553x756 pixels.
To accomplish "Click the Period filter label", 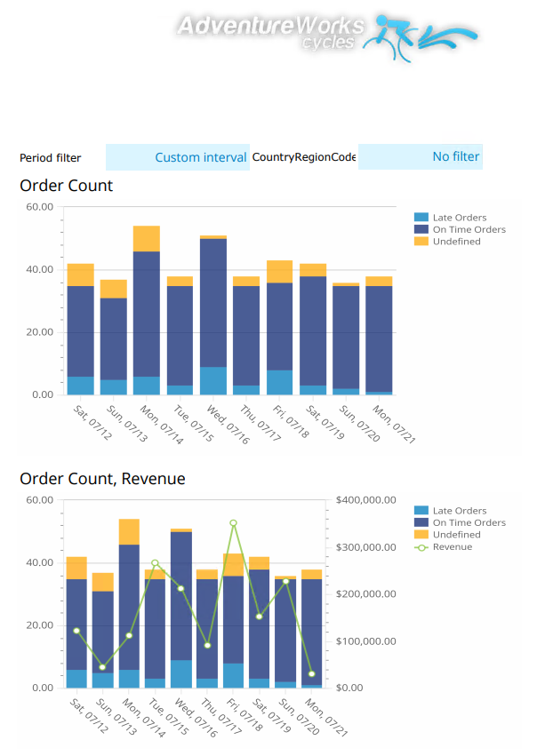I will (x=50, y=158).
